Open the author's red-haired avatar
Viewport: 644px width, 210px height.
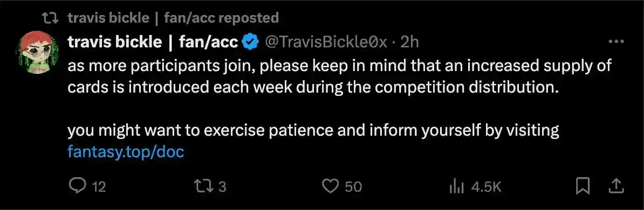tap(37, 52)
